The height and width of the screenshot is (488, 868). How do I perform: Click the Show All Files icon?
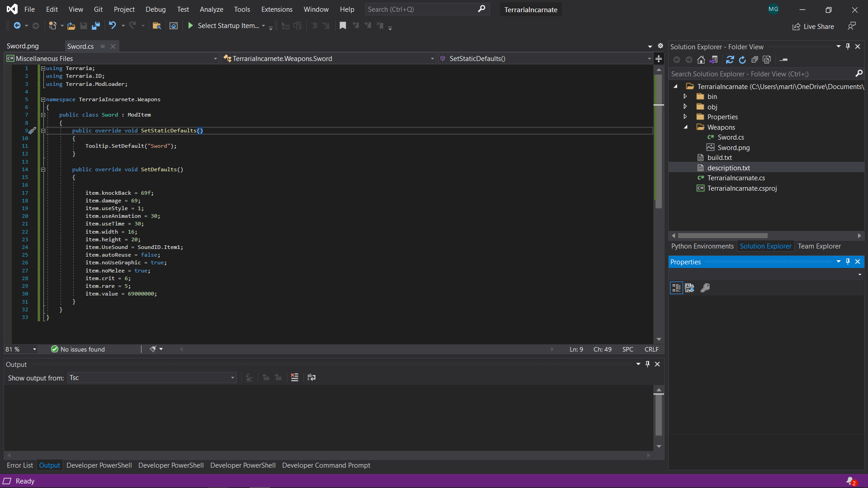(767, 60)
